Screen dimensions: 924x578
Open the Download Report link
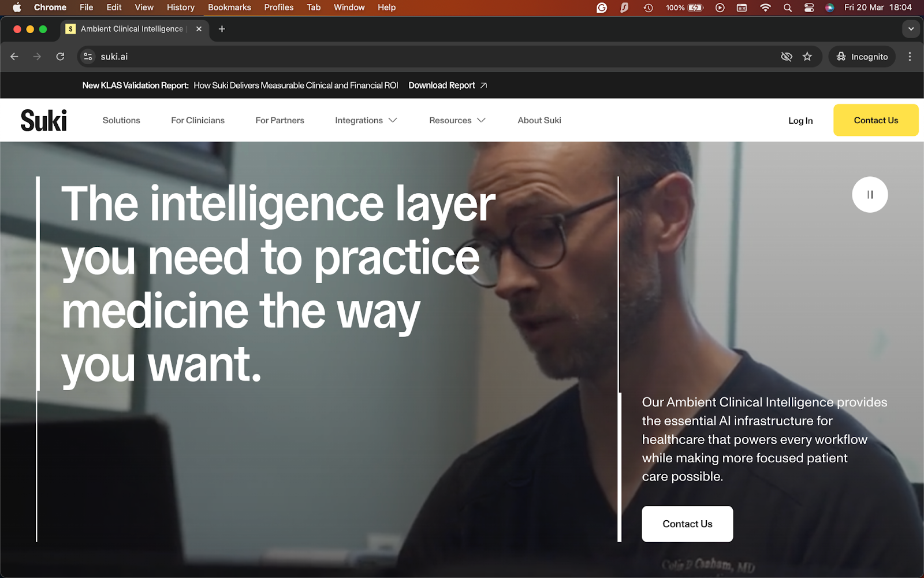pyautogui.click(x=442, y=86)
